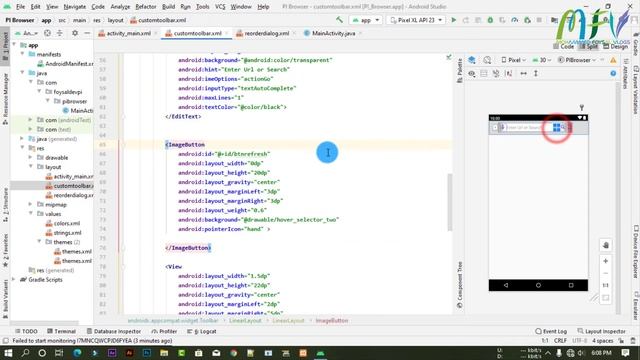
Task: Open the VCS menu
Action: 220,7
